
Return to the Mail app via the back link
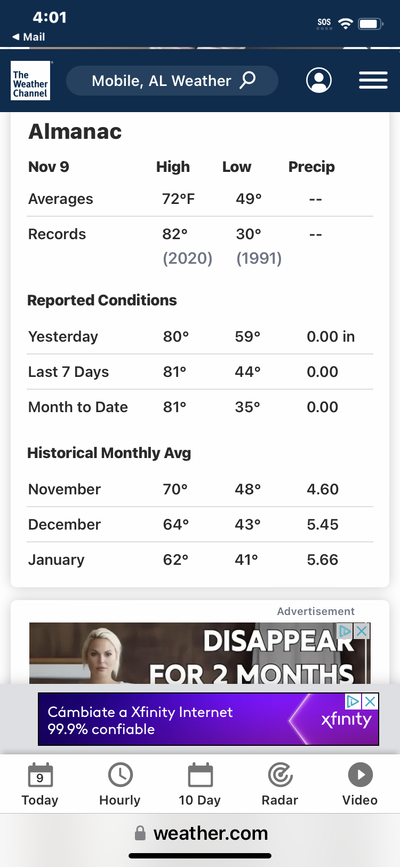[x=29, y=37]
